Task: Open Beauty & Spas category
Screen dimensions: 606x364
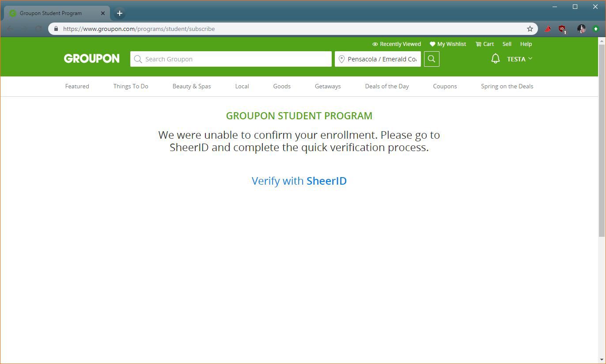Action: [x=192, y=86]
